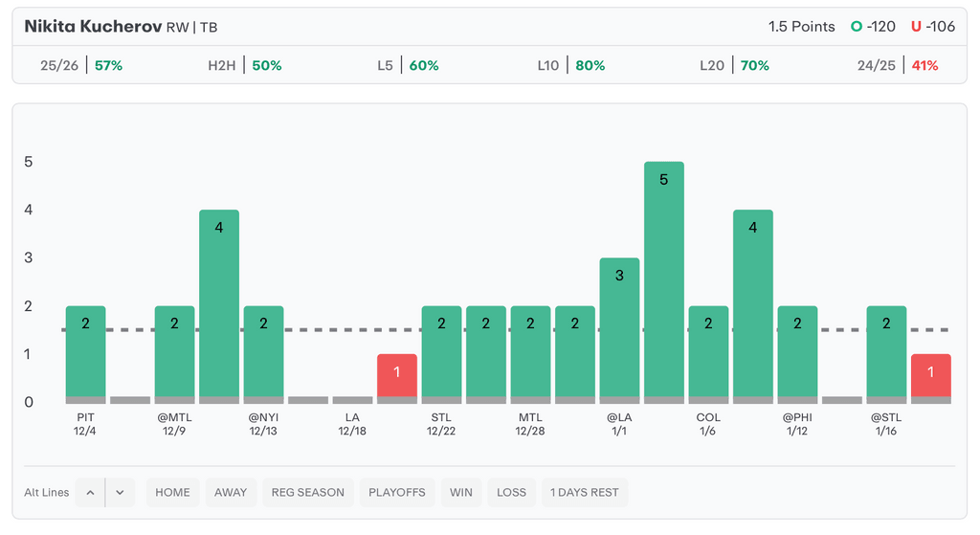This screenshot has width=980, height=535.
Task: Select the L5 60% split
Action: (x=408, y=65)
